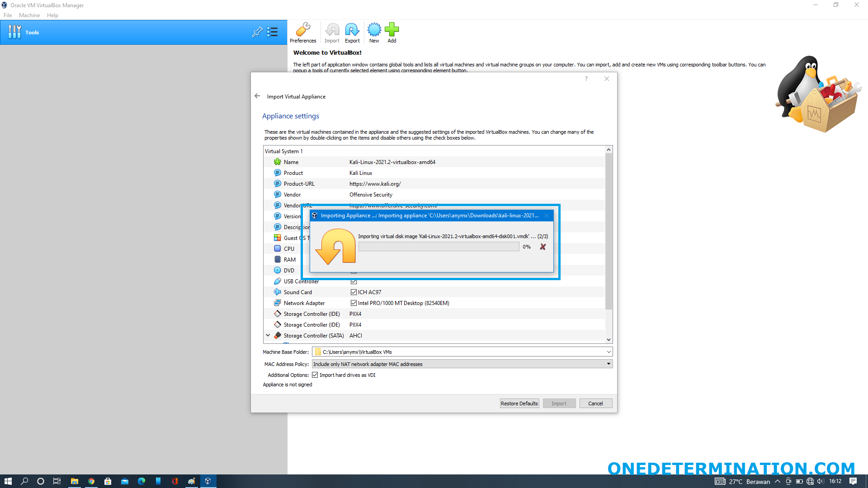The height and width of the screenshot is (488, 868).
Task: Cancel the import with red X
Action: [x=543, y=247]
